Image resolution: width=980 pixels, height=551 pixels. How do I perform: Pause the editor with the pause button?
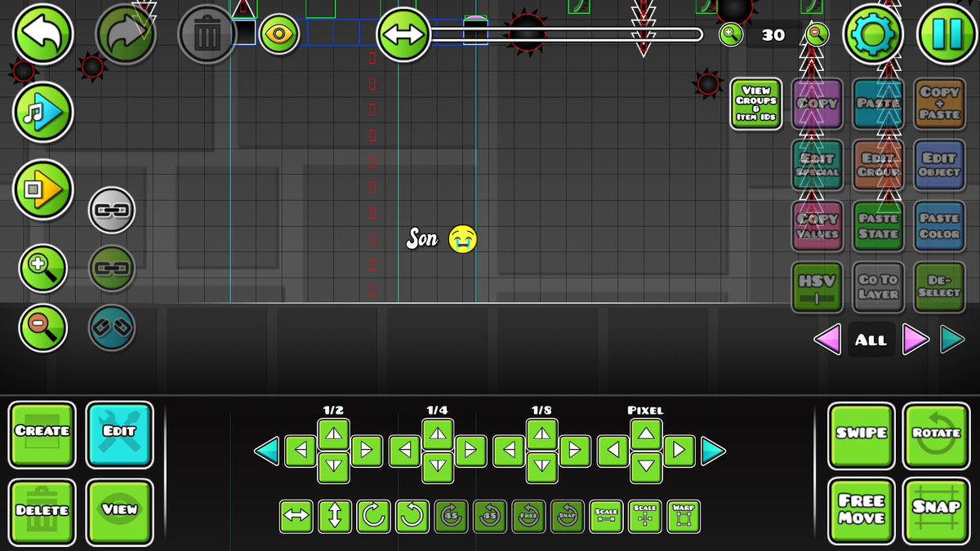(947, 34)
